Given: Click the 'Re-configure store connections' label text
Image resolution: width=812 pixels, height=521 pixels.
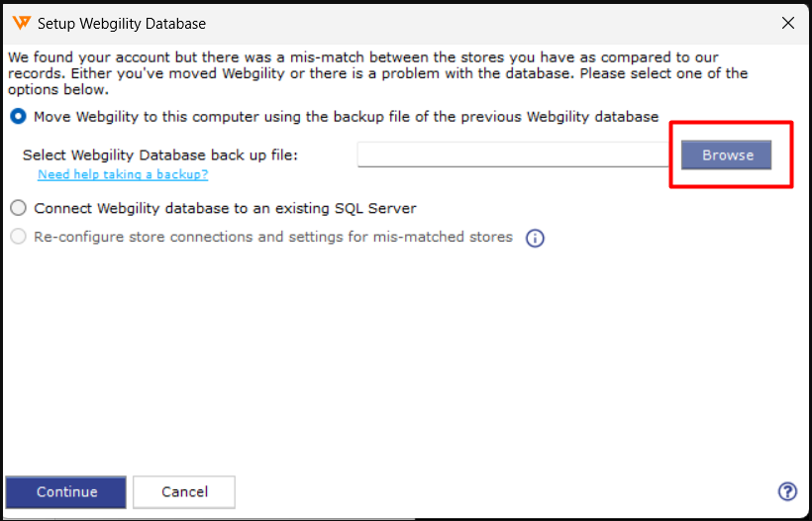Looking at the screenshot, I should (x=272, y=238).
